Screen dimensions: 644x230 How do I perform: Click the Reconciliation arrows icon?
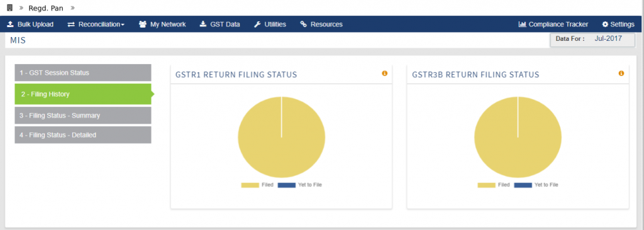tap(71, 25)
